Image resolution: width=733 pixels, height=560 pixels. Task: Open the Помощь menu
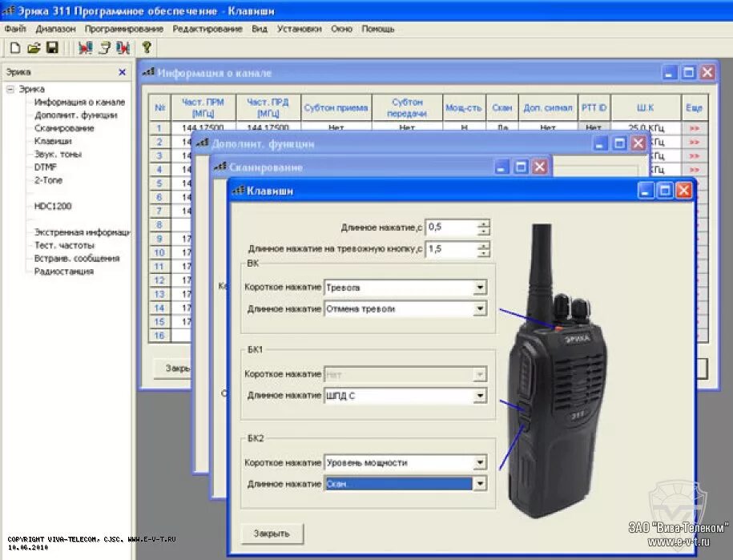pos(378,29)
